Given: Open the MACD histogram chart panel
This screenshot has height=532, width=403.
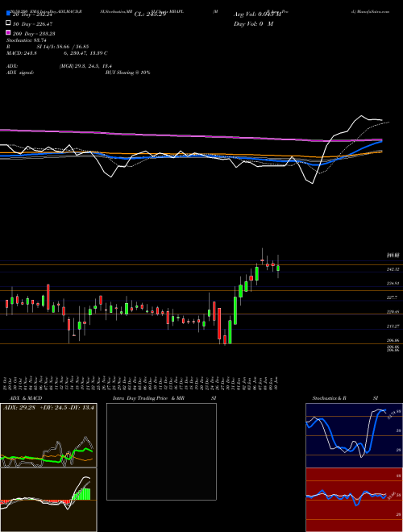Looking at the screenshot, I should tap(48, 500).
